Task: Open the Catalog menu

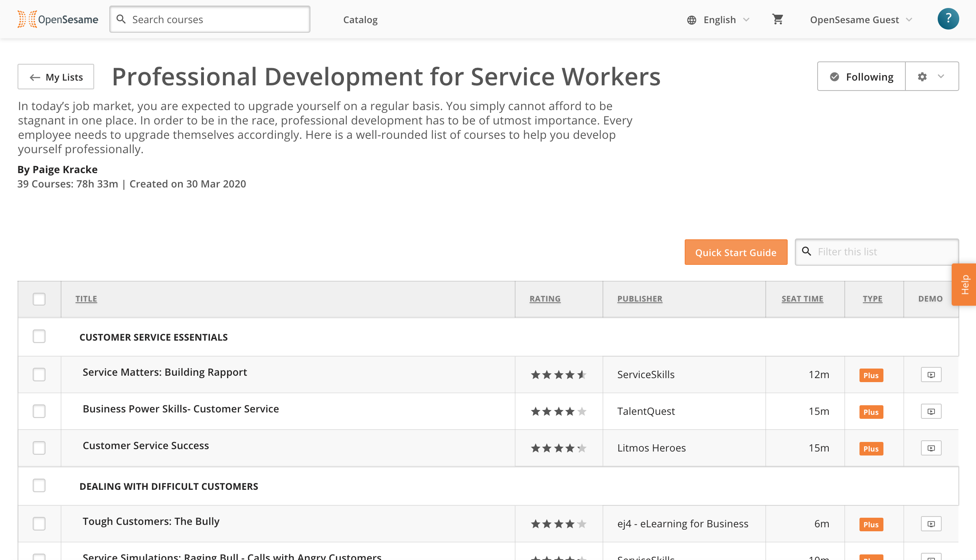Action: 360,20
